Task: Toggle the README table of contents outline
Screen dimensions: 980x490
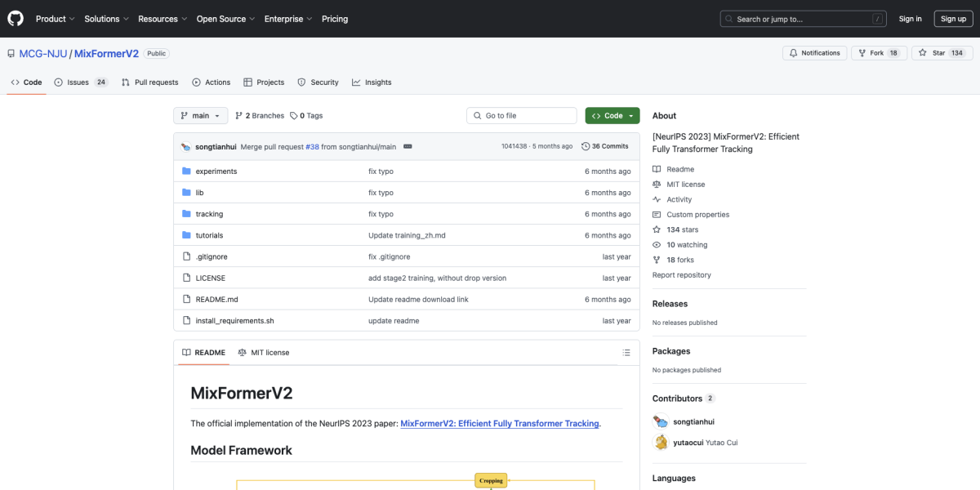Action: pos(626,352)
